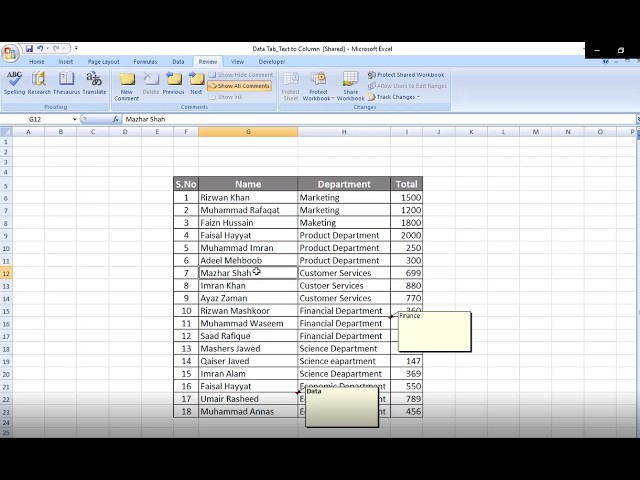Switch to the Insert tab

[66, 62]
